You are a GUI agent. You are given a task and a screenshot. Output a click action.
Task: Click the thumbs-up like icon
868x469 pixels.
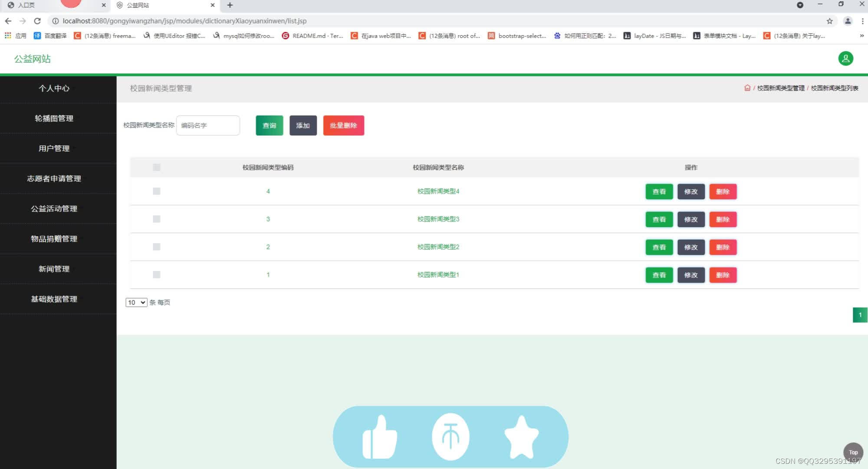[380, 437]
